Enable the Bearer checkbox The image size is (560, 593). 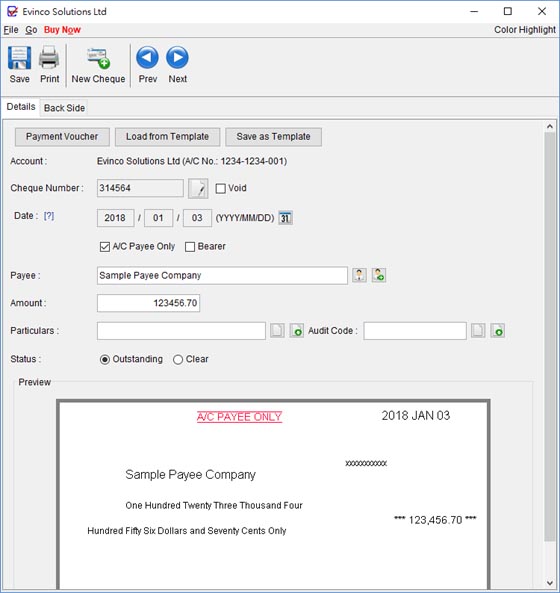coord(190,247)
